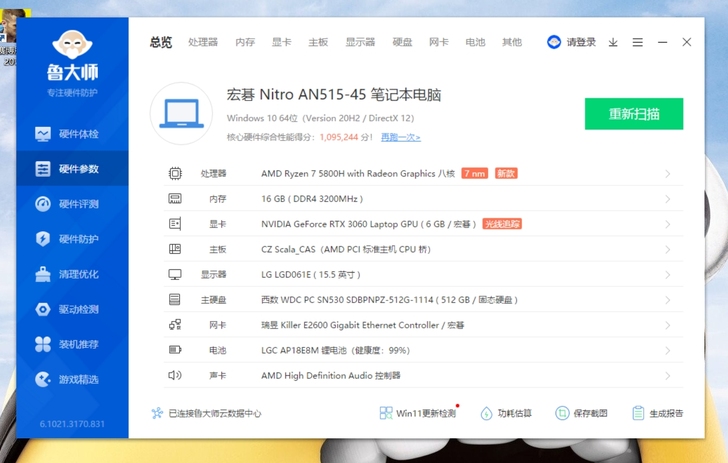
Task: Click the 云数据中心 connection status icon
Action: tap(157, 413)
